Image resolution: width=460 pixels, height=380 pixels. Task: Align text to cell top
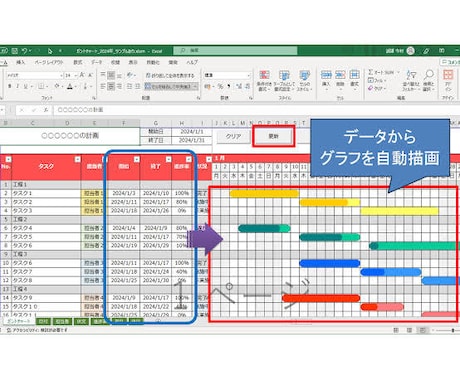pos(103,75)
